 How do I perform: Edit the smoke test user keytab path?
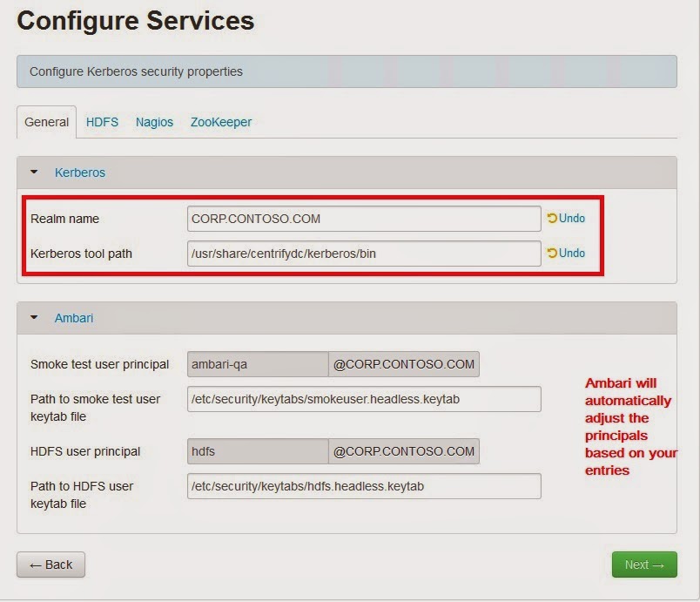pyautogui.click(x=363, y=399)
